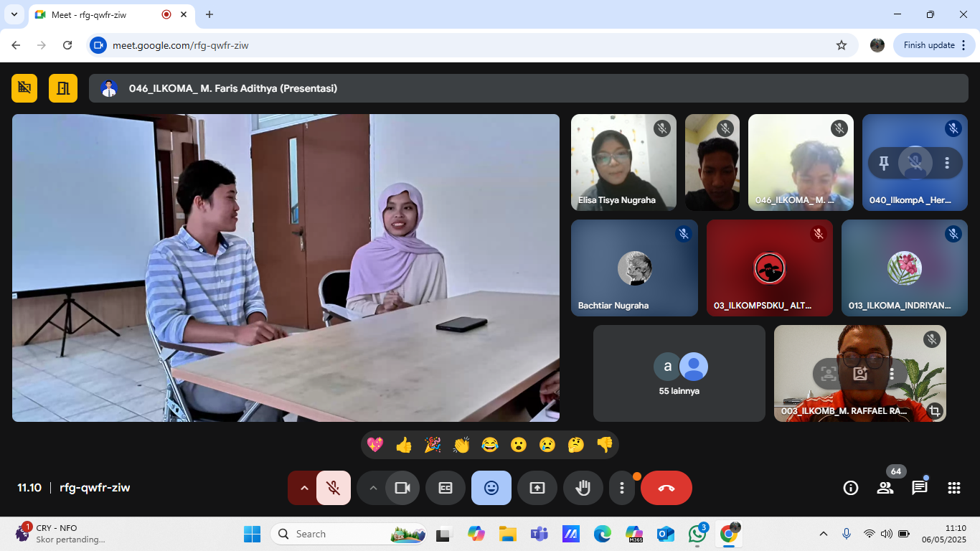Open meeting details info icon

[x=851, y=488]
